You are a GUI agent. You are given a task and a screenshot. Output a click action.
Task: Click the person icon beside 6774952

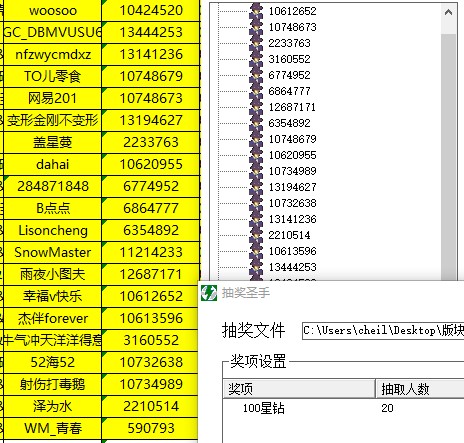[x=256, y=75]
